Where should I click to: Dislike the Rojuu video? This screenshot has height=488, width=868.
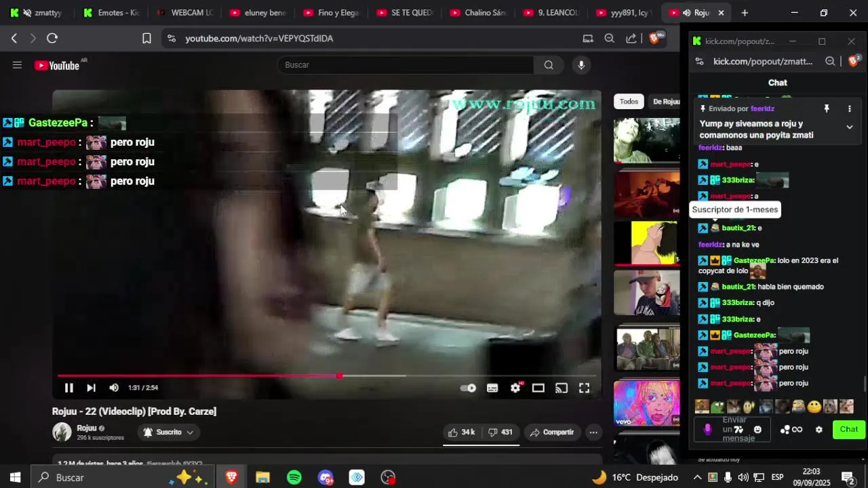[x=500, y=432]
